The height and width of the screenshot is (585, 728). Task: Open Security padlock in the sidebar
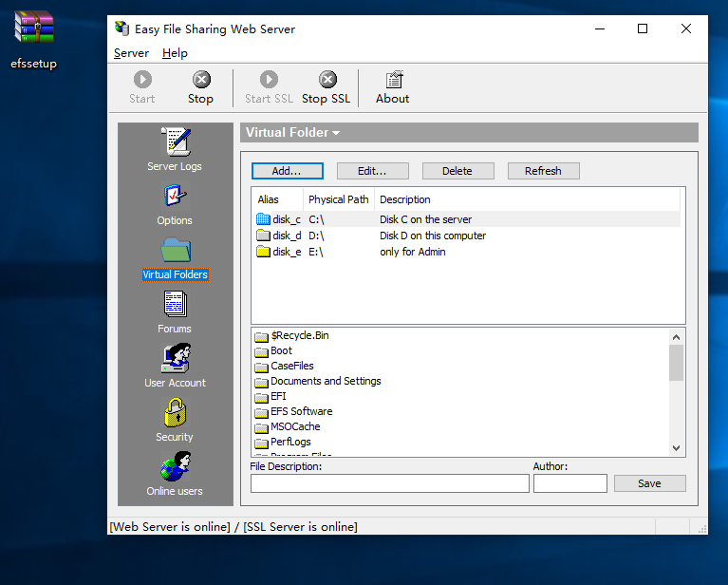[175, 412]
